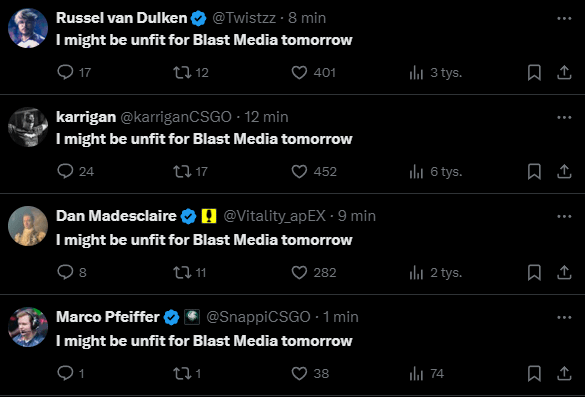Open the @Twistzz profile handle
Viewport: 585px width, 397px height.
coord(244,18)
